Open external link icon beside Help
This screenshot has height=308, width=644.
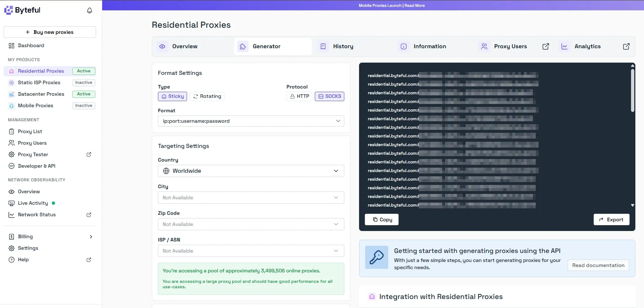click(x=89, y=260)
